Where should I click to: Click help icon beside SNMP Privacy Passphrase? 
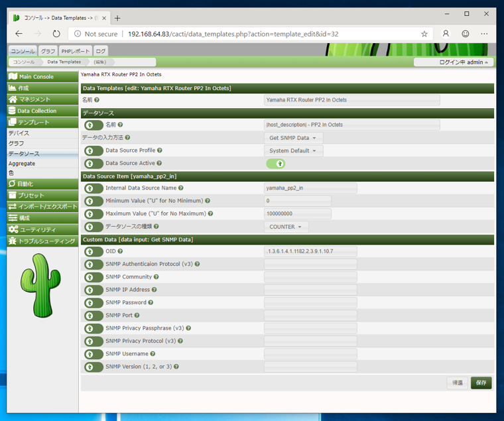coord(189,328)
